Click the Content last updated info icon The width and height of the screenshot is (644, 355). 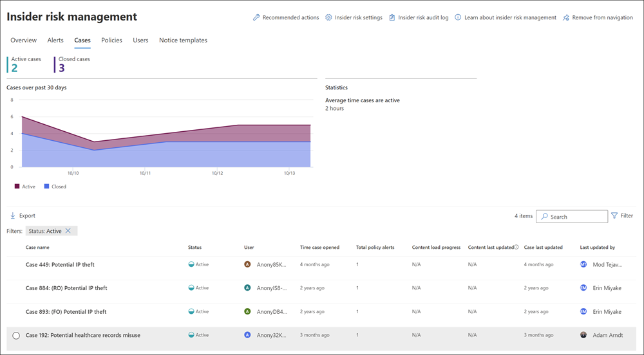point(516,247)
